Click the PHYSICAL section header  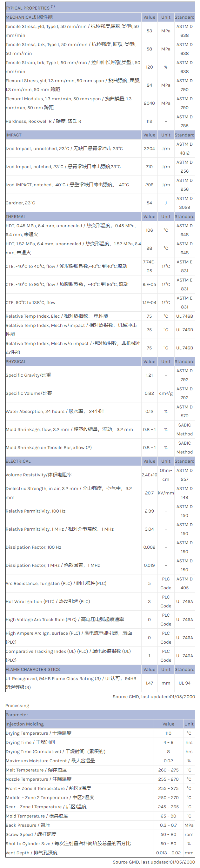[x=16, y=361]
